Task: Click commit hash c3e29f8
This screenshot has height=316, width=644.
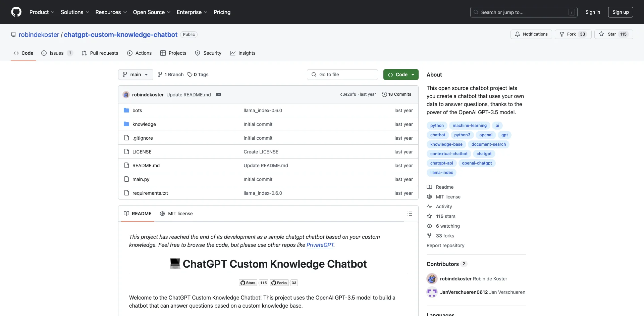Action: point(348,94)
